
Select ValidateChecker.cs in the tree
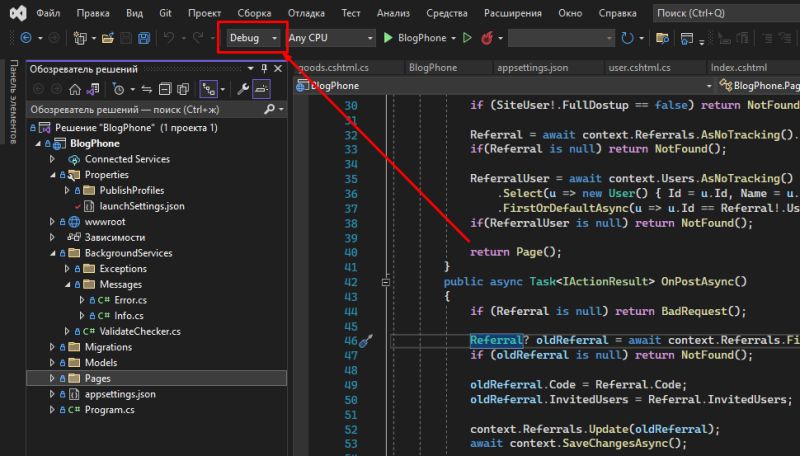tap(140, 332)
